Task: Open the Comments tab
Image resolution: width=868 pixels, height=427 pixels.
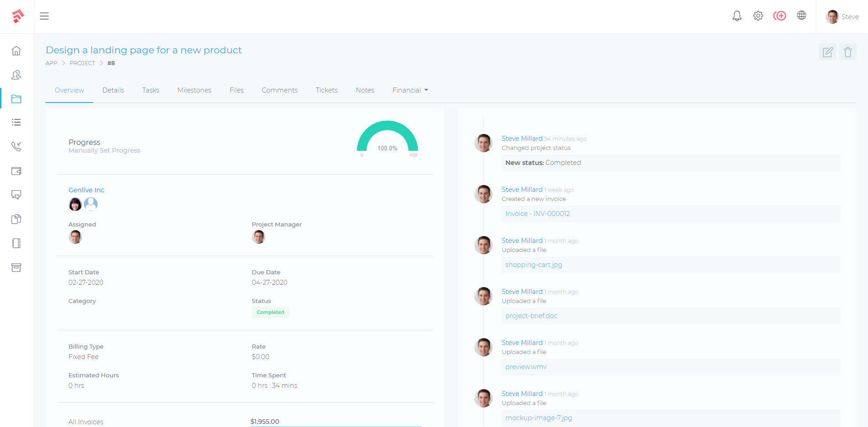Action: (x=280, y=90)
